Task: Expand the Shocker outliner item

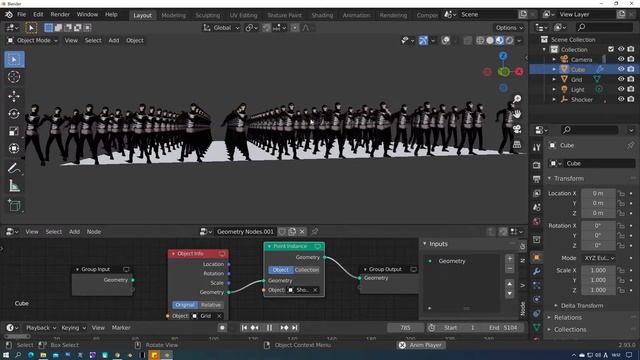Action: (x=554, y=100)
